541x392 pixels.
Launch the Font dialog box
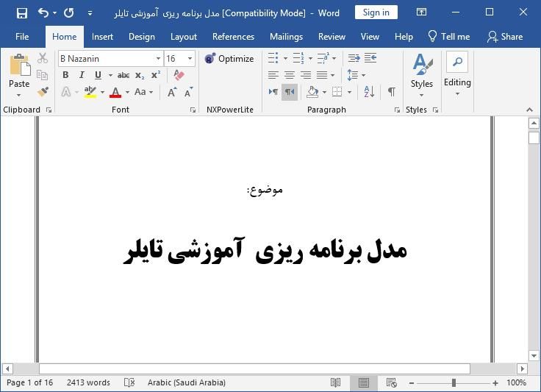193,110
